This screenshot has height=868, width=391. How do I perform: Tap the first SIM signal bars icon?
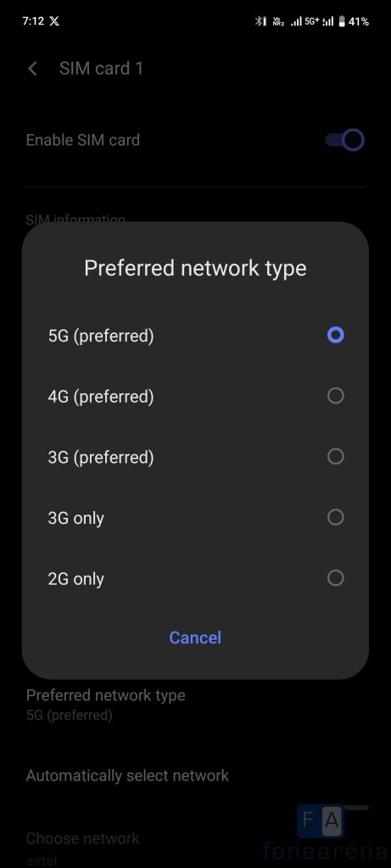click(x=296, y=21)
